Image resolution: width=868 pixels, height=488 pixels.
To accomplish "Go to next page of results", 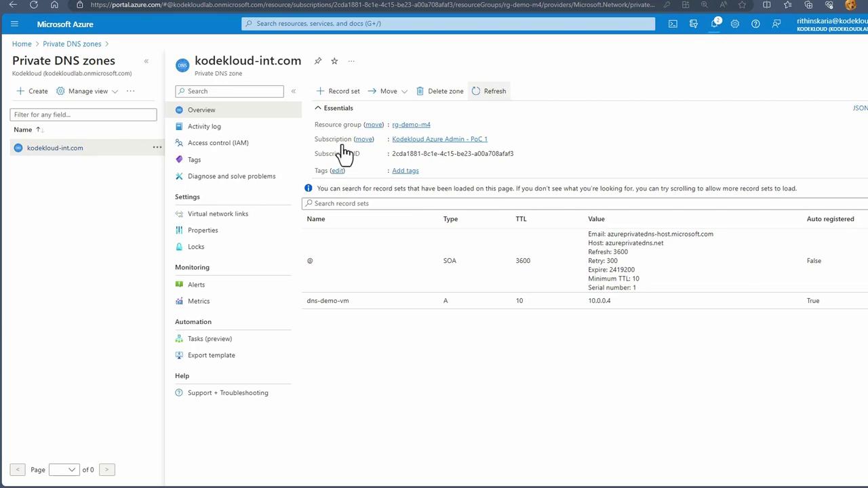I will click(106, 469).
